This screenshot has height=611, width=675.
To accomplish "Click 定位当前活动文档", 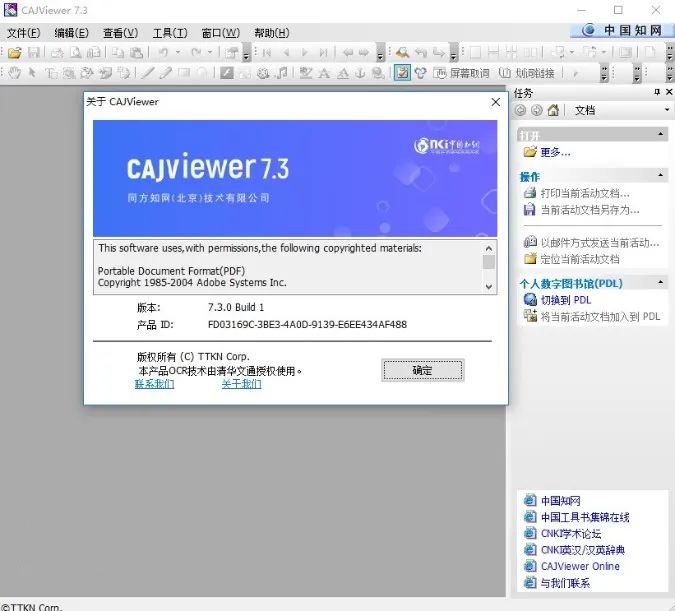I will pyautogui.click(x=580, y=259).
